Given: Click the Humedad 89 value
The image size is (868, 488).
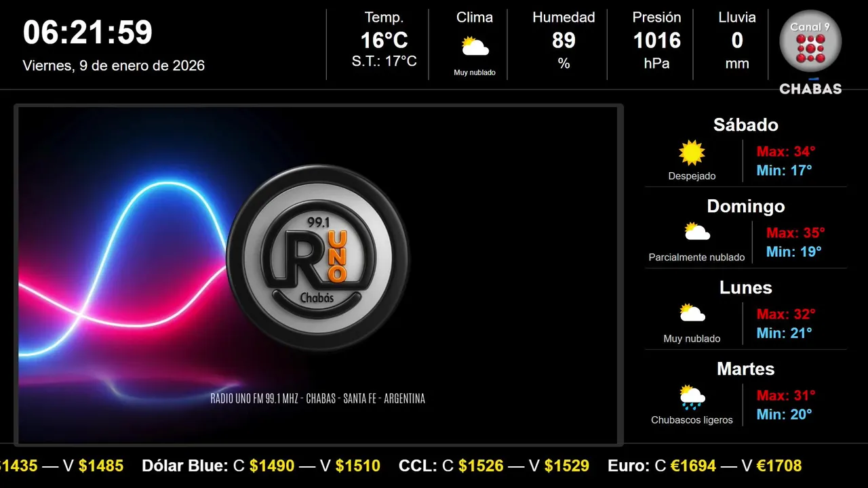Looking at the screenshot, I should coord(564,41).
